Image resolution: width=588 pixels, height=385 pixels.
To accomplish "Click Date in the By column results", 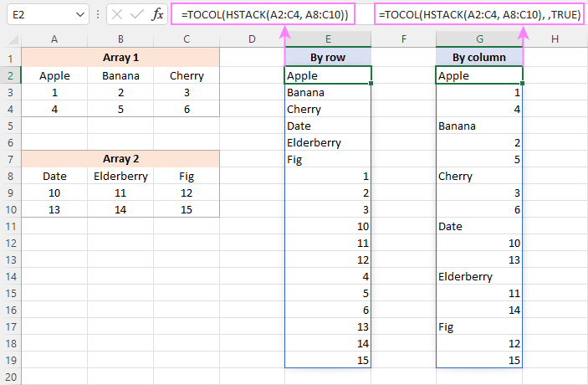I will (479, 227).
